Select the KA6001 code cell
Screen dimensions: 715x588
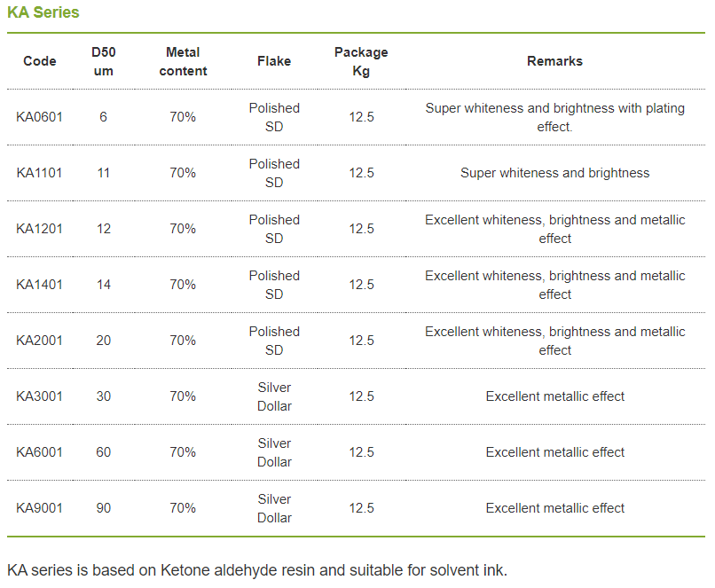pyautogui.click(x=39, y=452)
